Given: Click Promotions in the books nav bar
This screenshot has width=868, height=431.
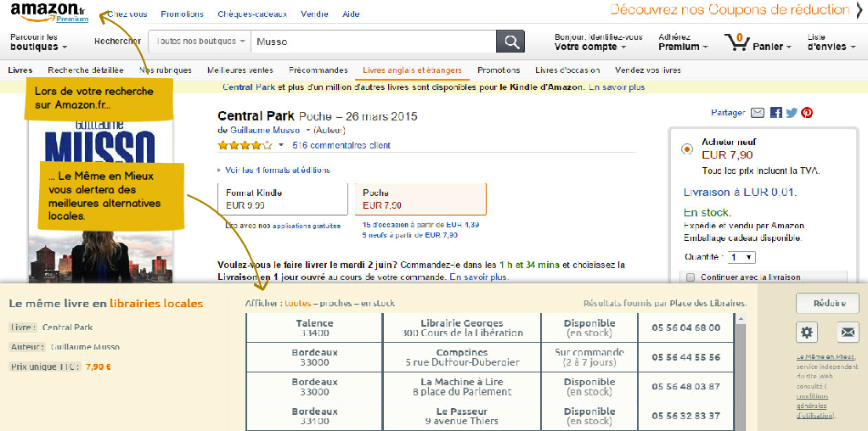Looking at the screenshot, I should tap(499, 70).
